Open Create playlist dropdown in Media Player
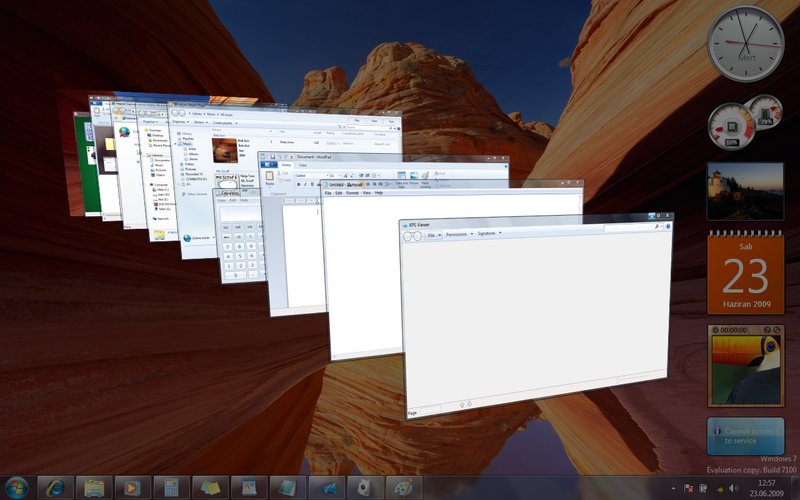This screenshot has width=800, height=500. (x=223, y=123)
